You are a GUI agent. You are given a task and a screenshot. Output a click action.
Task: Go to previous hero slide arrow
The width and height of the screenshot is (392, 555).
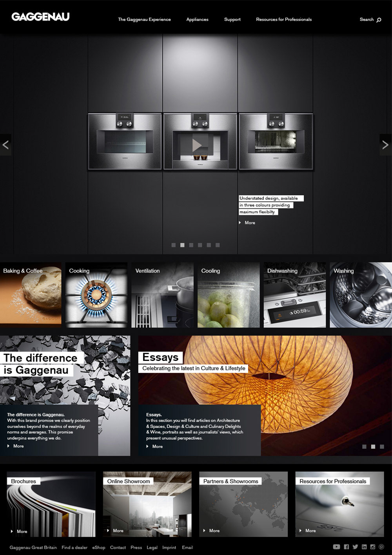point(5,145)
